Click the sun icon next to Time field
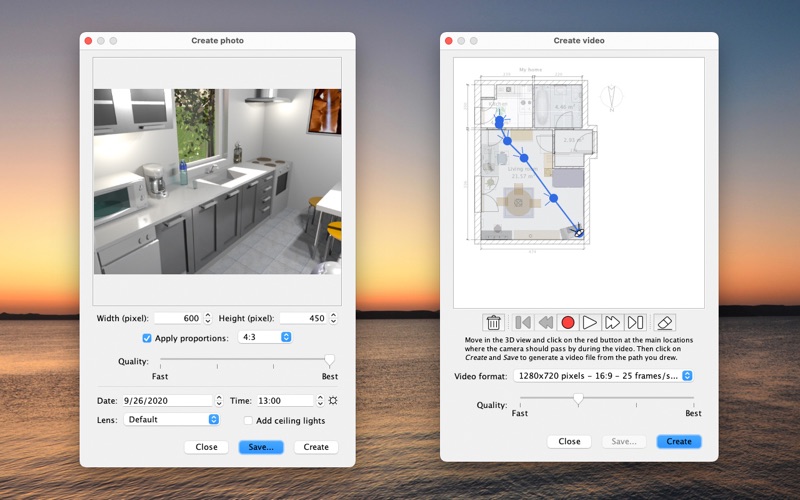Screen dimensions: 800x500 tap(332, 401)
